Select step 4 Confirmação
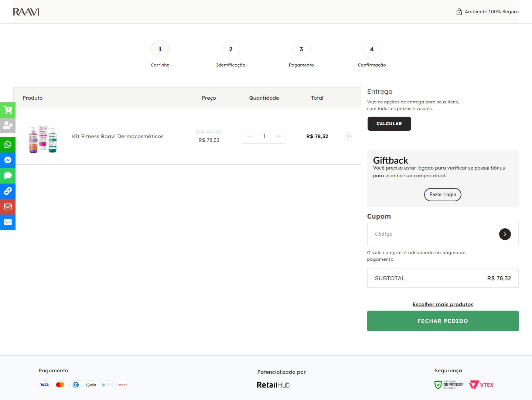This screenshot has height=400, width=532. click(372, 49)
